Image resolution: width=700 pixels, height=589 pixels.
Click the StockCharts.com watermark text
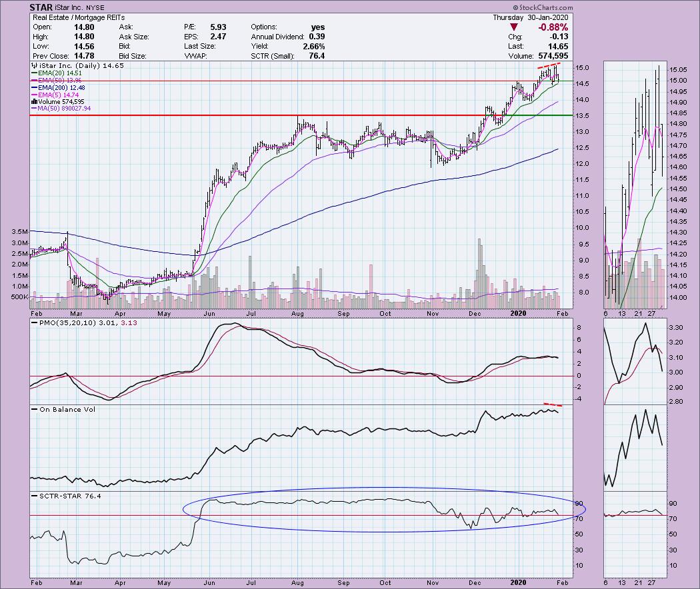point(543,7)
